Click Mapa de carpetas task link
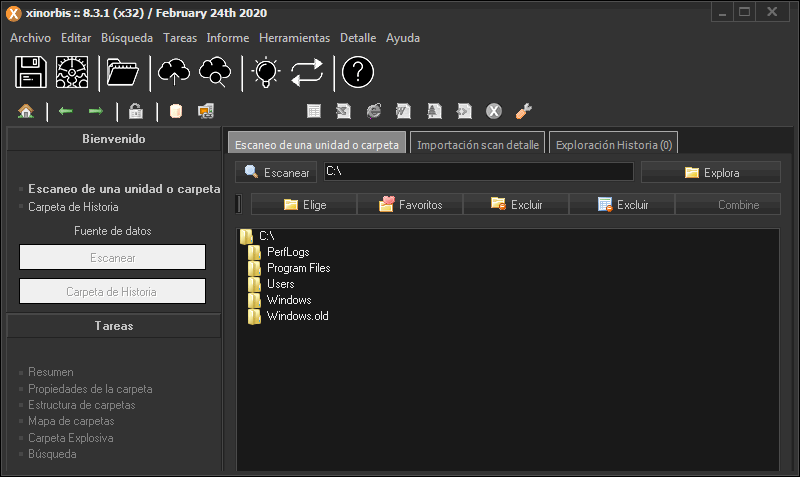800x477 pixels. tap(71, 421)
